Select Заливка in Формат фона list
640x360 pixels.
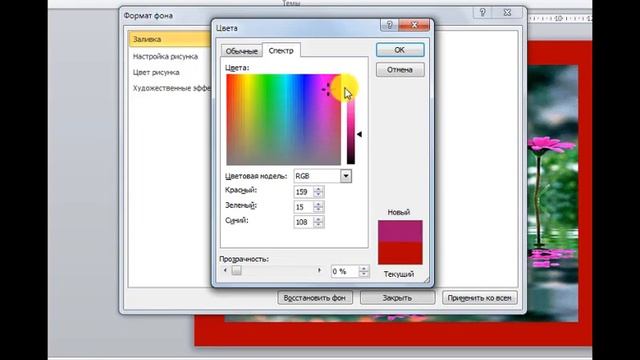coord(170,39)
